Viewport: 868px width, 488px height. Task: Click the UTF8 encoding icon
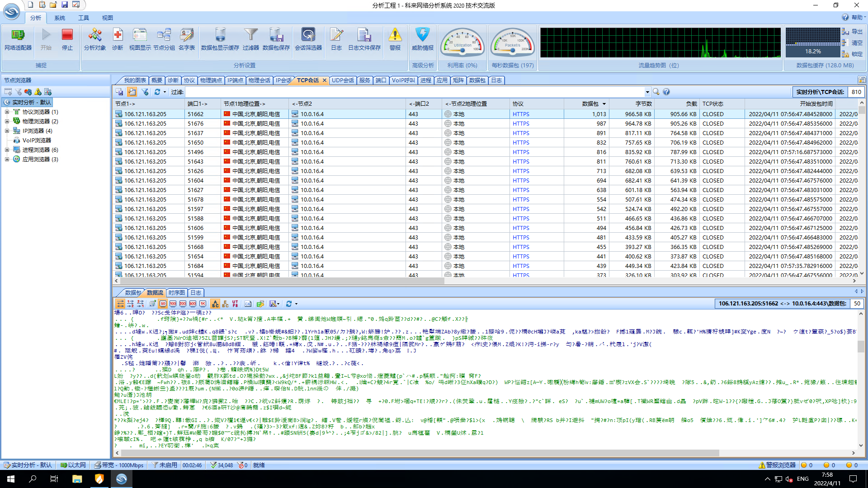point(235,304)
